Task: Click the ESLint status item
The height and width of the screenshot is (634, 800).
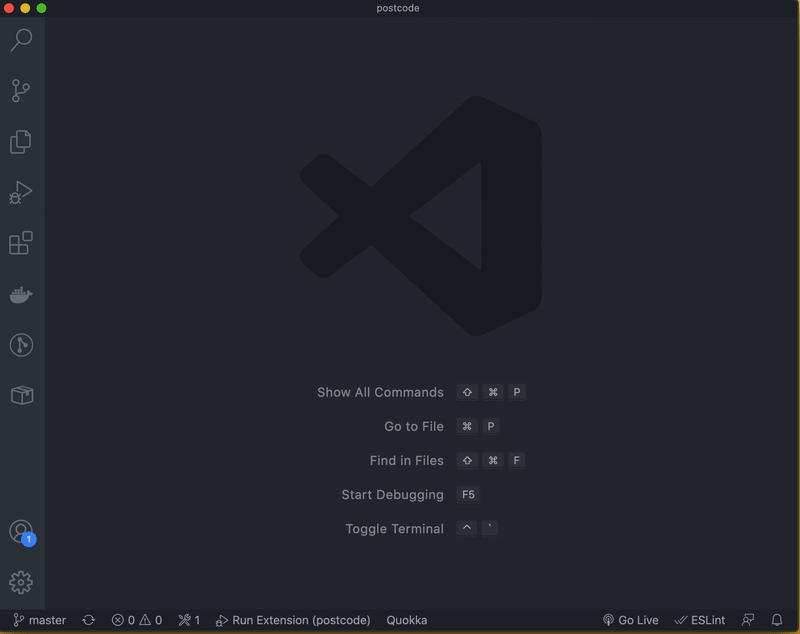Action: [700, 620]
